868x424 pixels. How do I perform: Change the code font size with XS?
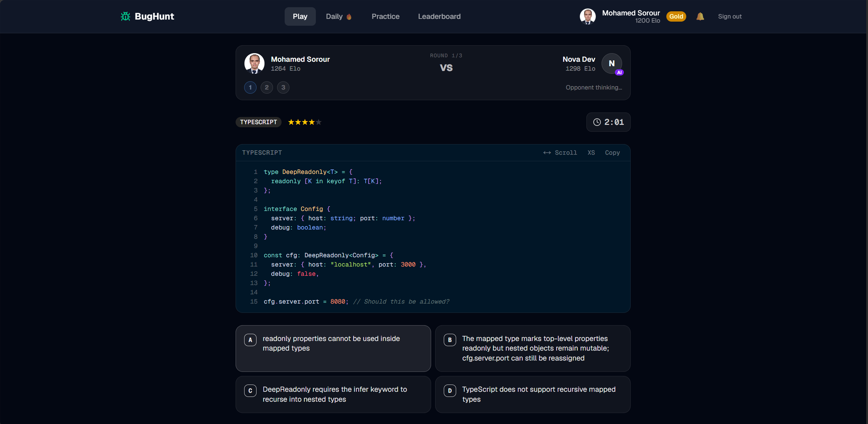[591, 153]
